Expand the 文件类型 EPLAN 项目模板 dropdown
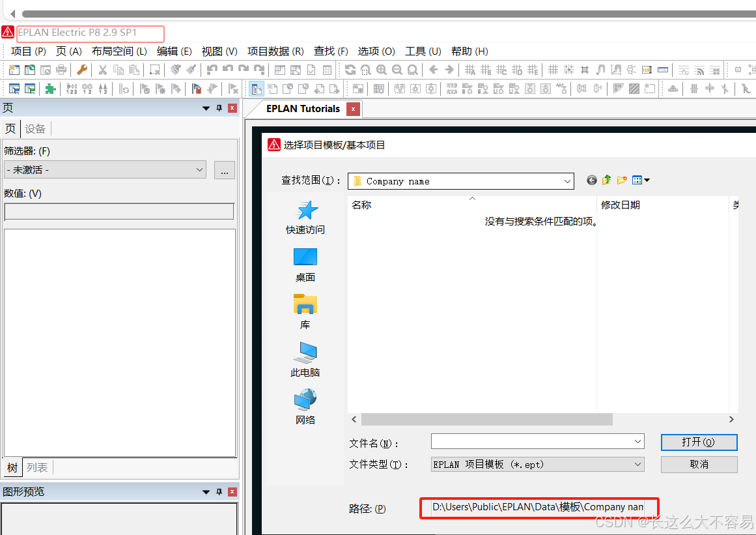This screenshot has height=535, width=756. [x=637, y=464]
